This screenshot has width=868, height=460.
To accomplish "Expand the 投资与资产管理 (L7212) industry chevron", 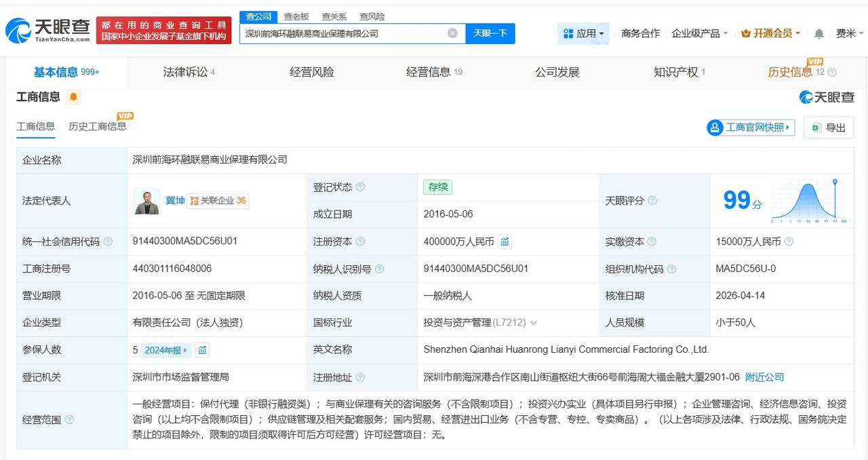I will point(533,323).
